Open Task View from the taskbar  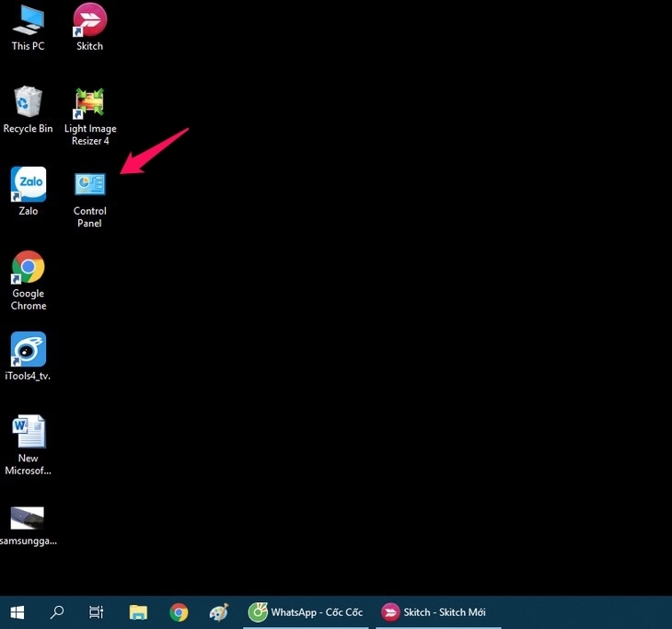pos(96,612)
